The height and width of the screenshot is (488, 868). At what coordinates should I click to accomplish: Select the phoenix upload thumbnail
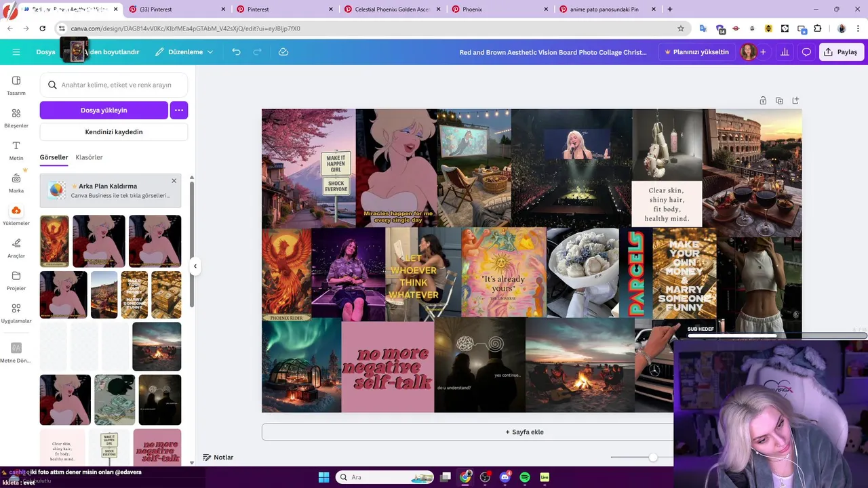click(54, 241)
